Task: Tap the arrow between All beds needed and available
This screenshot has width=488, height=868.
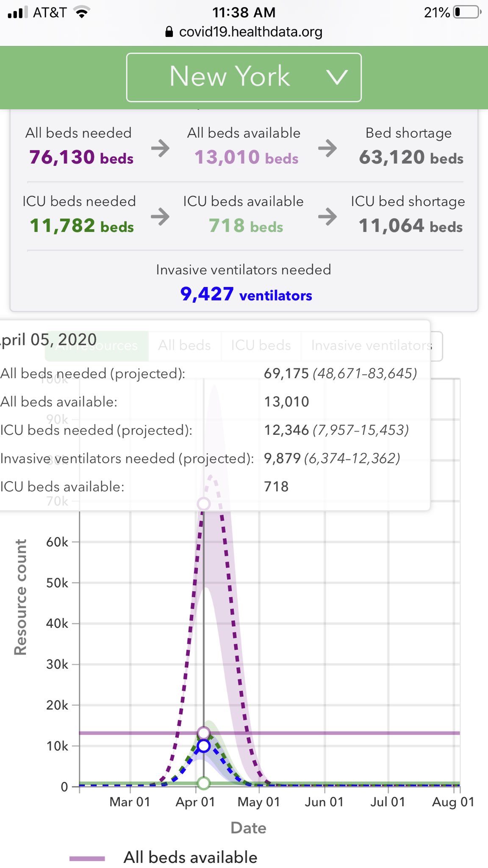Action: (161, 148)
